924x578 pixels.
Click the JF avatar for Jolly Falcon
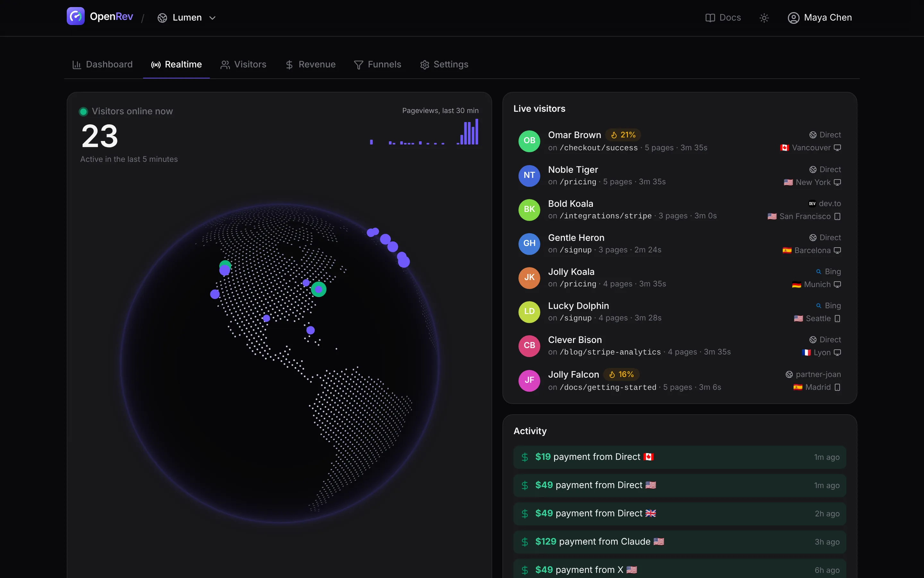pos(529,381)
